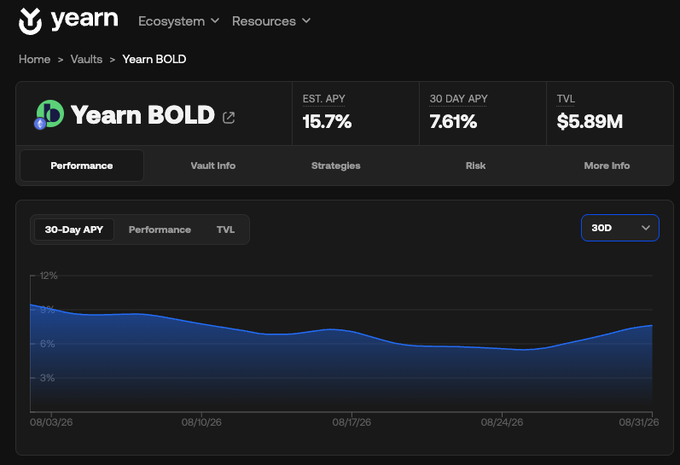Viewport: 680px width, 465px height.
Task: Open the 30D time range dropdown
Action: coord(620,228)
